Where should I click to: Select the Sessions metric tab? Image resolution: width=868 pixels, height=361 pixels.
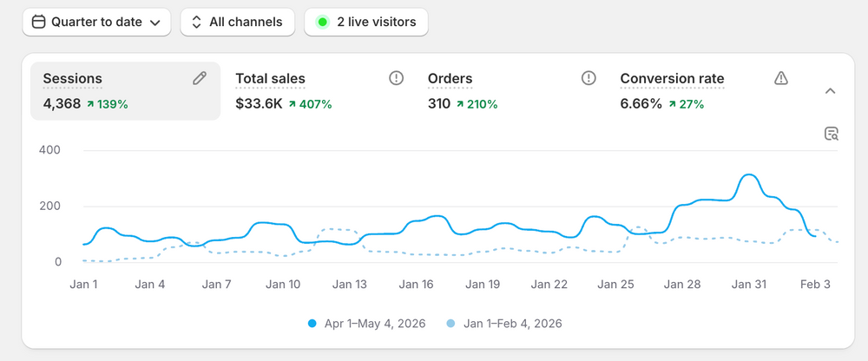pos(125,91)
